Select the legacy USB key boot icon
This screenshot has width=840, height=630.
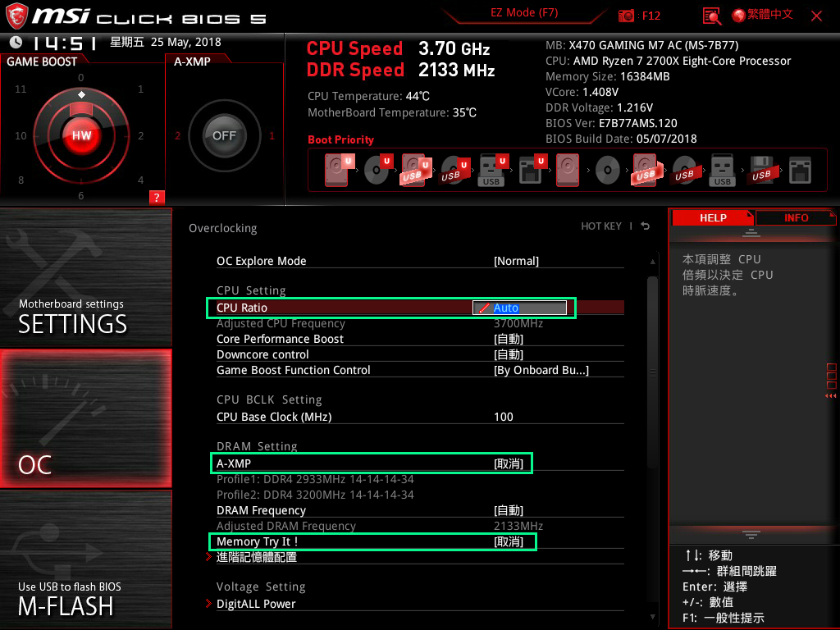tap(722, 170)
